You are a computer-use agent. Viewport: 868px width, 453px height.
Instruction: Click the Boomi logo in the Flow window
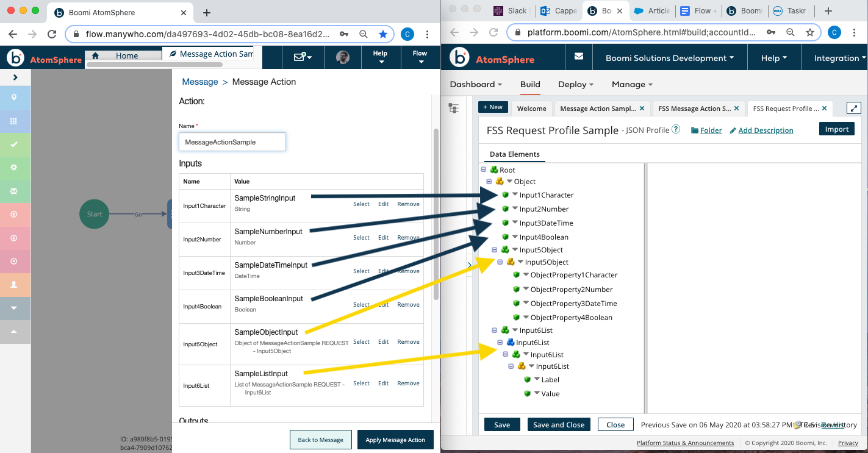(15, 58)
